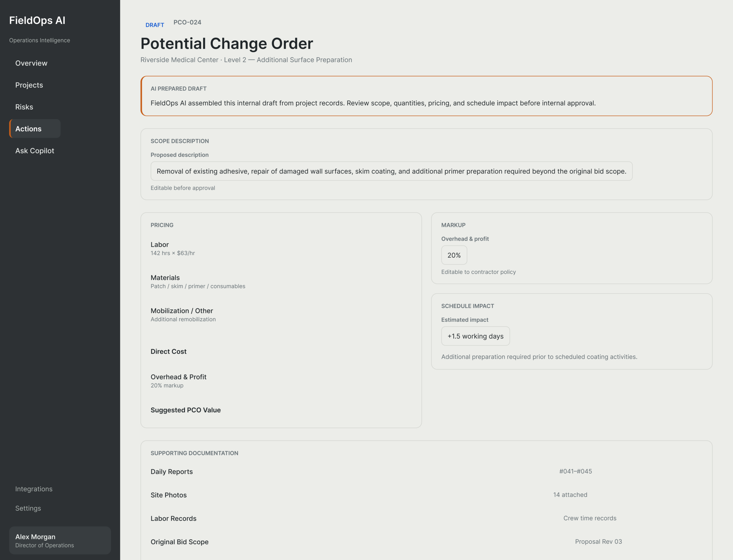733x560 pixels.
Task: Open Ask Copilot
Action: click(x=35, y=151)
